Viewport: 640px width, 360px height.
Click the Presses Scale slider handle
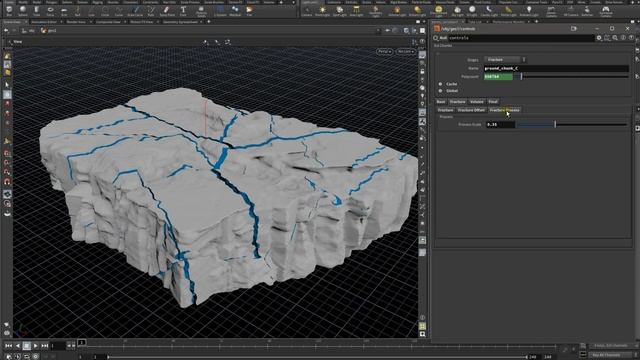pos(555,124)
